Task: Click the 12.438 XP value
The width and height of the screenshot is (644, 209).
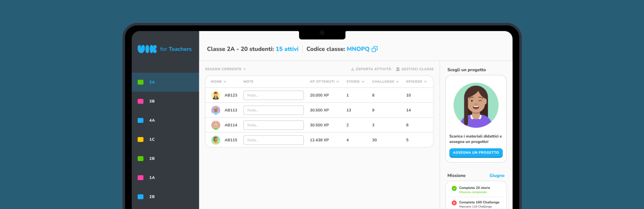Action: coord(319,140)
